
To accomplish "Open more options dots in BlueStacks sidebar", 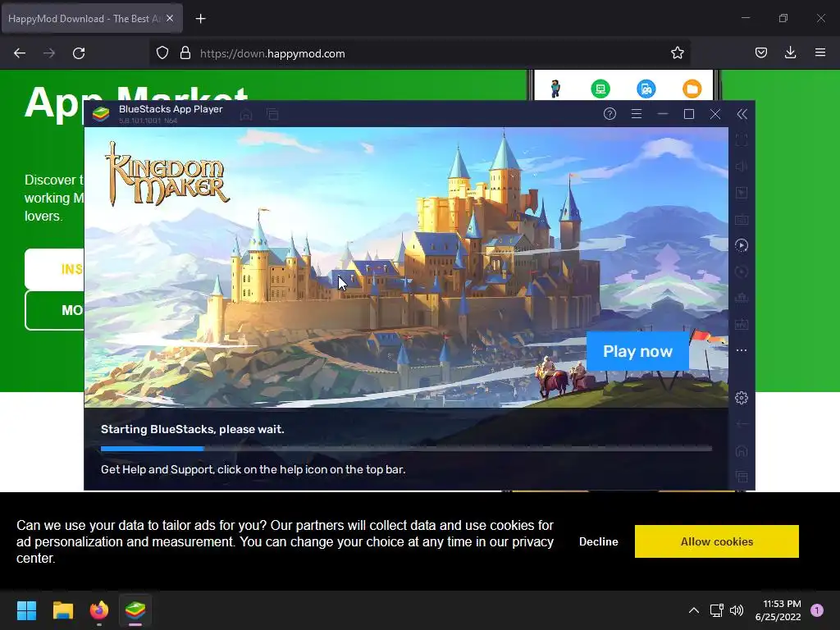I will (x=742, y=350).
